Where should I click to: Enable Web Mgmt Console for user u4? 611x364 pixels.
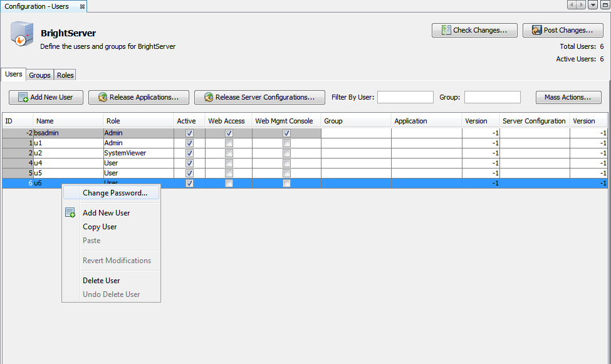pos(286,164)
